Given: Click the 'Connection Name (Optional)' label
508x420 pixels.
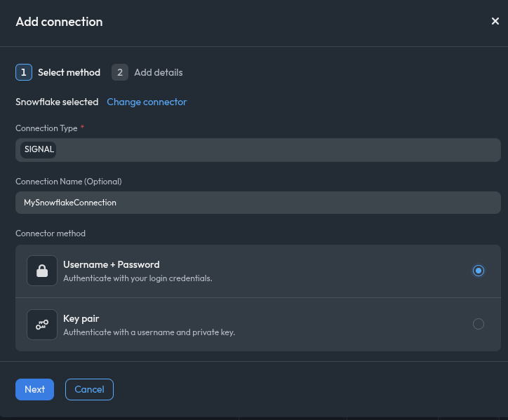Looking at the screenshot, I should click(69, 182).
